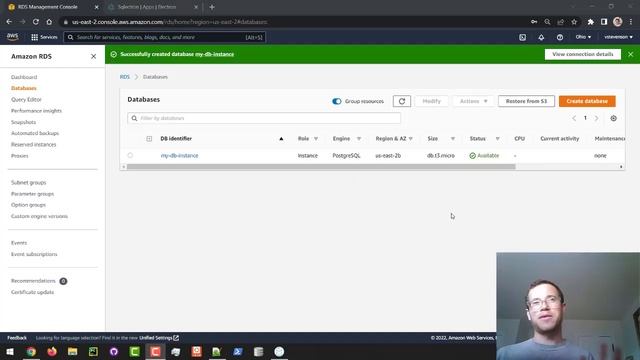Open File Explorer from the taskbar

coord(73,351)
